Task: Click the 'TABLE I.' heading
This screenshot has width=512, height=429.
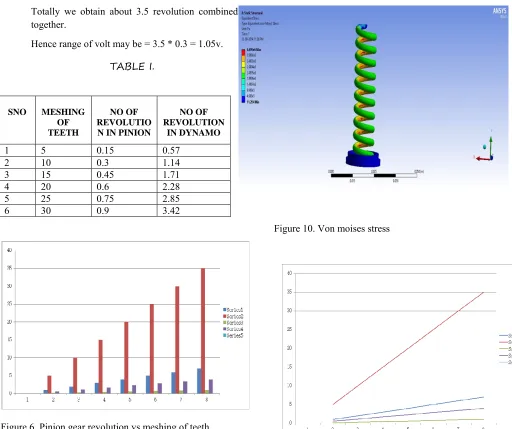Action: [x=132, y=66]
